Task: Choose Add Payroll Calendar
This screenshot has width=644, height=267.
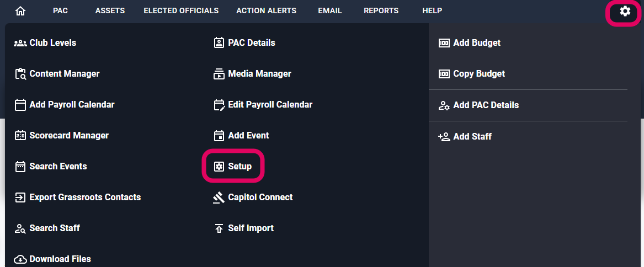Action: [x=72, y=105]
